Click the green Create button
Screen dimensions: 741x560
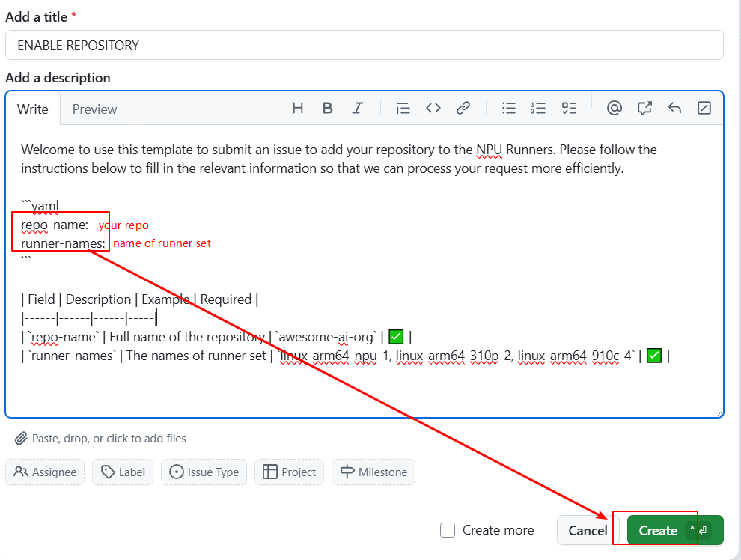tap(675, 530)
